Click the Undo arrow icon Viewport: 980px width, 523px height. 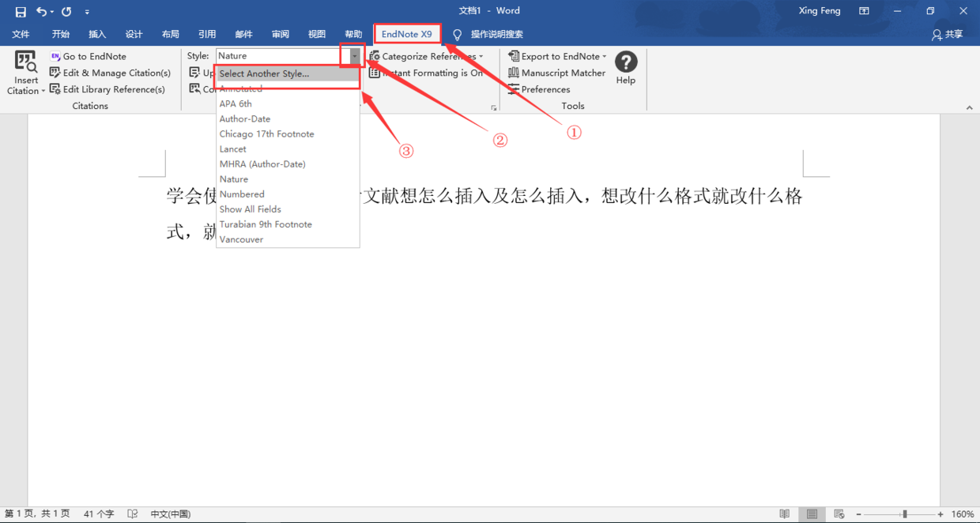(x=41, y=12)
